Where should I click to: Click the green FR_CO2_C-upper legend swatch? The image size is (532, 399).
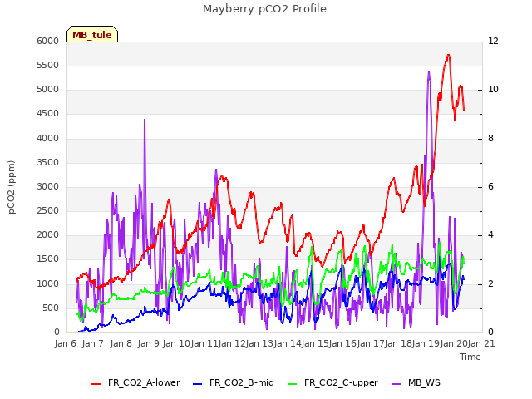(292, 384)
